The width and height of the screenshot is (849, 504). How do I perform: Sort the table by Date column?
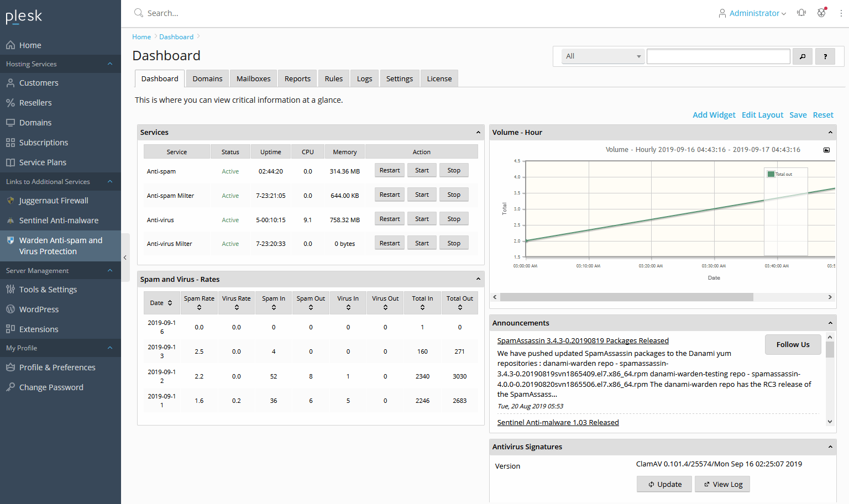[x=161, y=303]
